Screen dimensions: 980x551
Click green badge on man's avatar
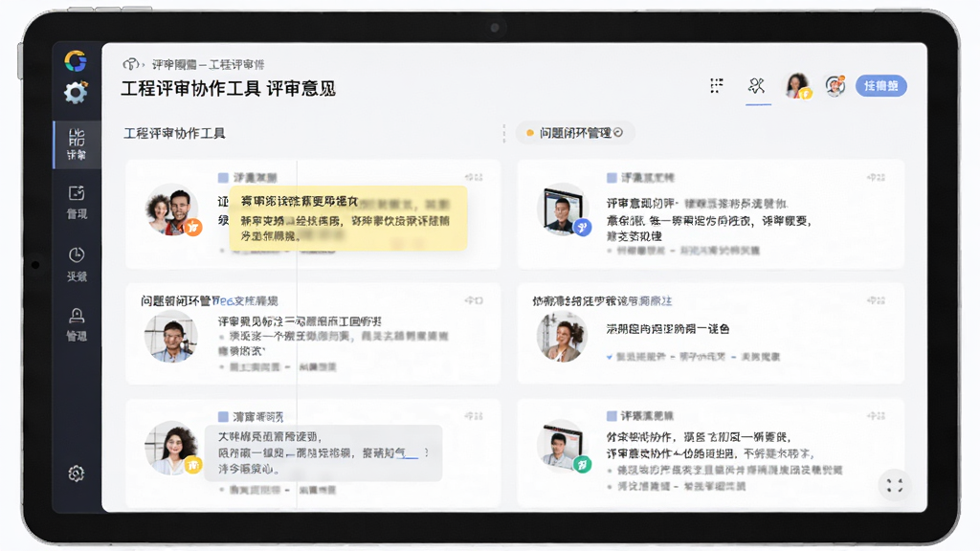[583, 464]
